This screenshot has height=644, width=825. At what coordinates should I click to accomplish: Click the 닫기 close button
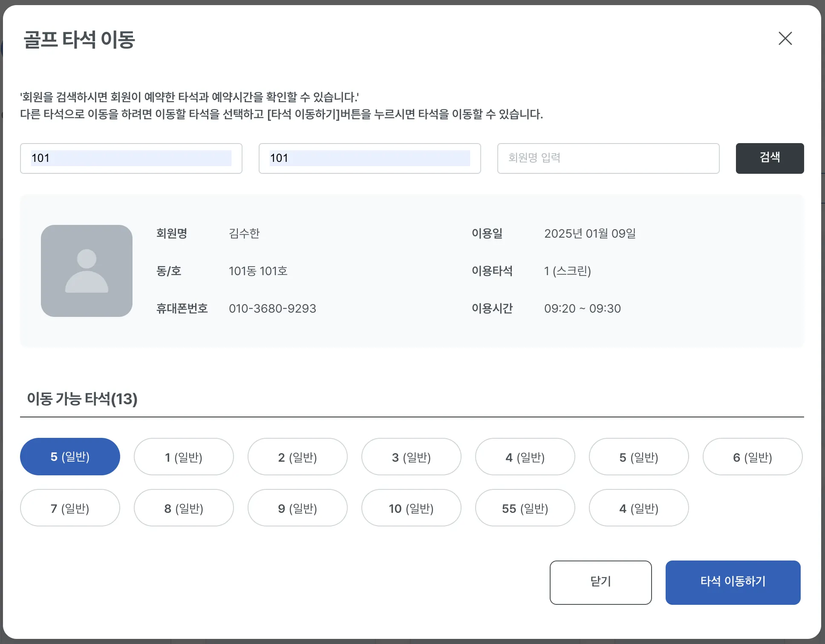(600, 582)
